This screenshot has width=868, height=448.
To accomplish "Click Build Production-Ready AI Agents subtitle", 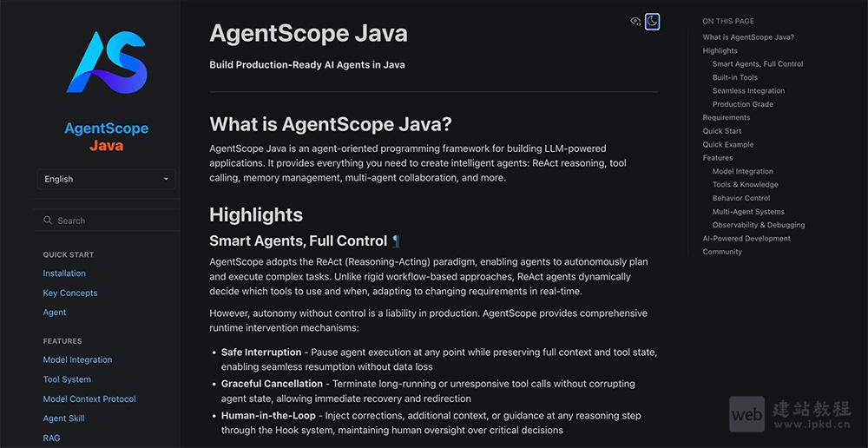I will click(307, 65).
